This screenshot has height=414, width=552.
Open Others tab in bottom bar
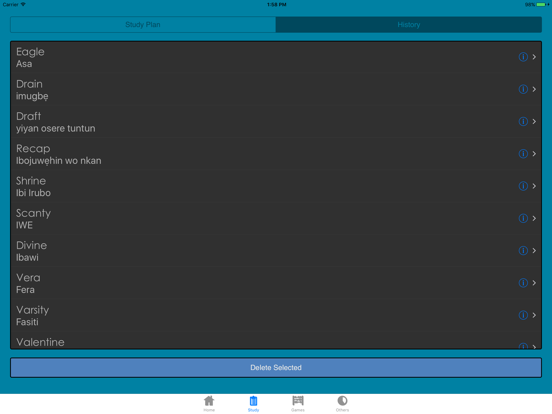342,403
